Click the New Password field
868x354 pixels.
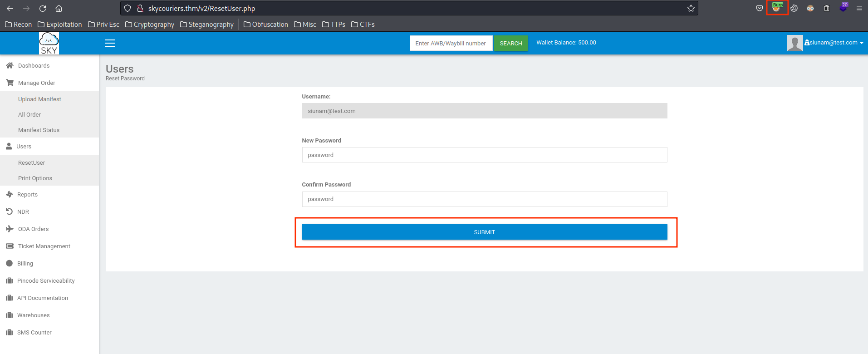[485, 155]
